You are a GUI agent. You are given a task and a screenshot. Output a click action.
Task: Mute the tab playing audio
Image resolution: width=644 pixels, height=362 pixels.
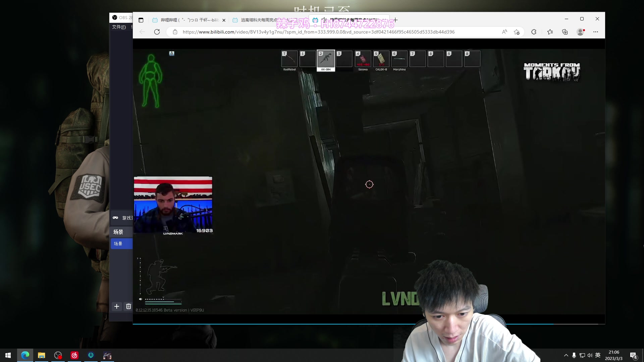pyautogui.click(x=324, y=20)
